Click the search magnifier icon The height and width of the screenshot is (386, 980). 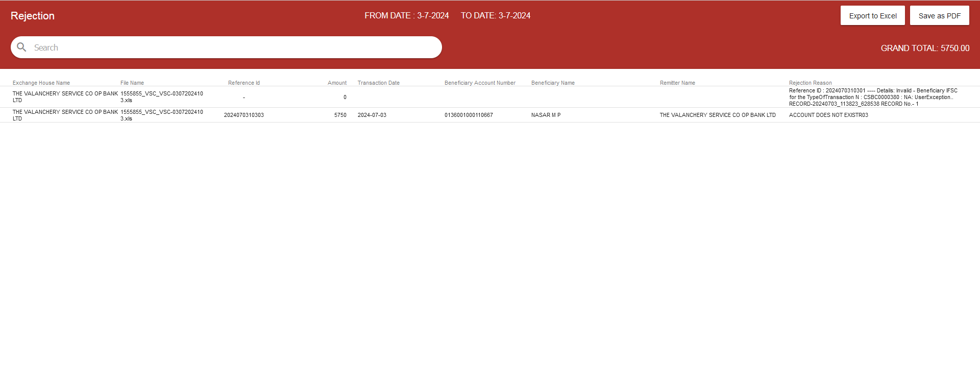[21, 47]
